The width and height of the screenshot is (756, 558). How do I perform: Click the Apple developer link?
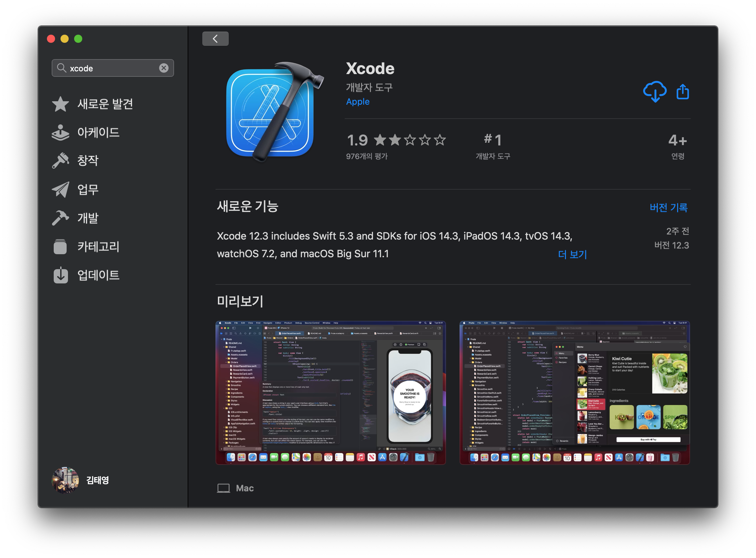[358, 102]
